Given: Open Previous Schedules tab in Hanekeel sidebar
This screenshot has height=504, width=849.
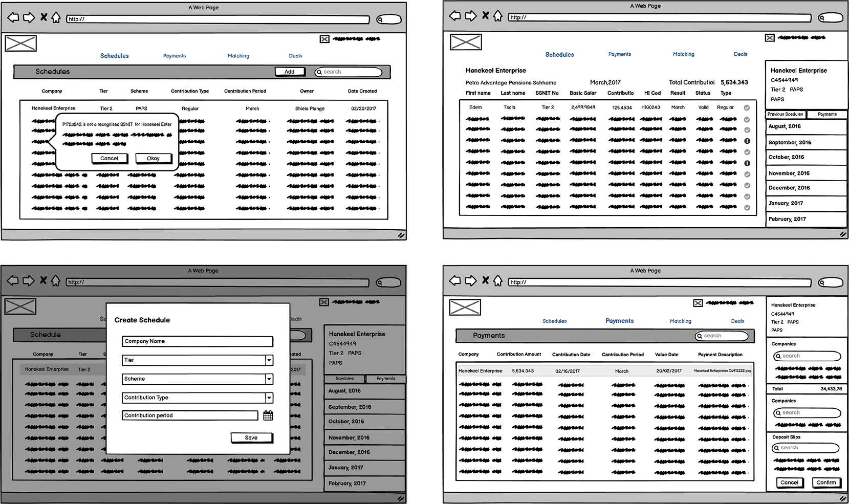Looking at the screenshot, I should pos(786,114).
